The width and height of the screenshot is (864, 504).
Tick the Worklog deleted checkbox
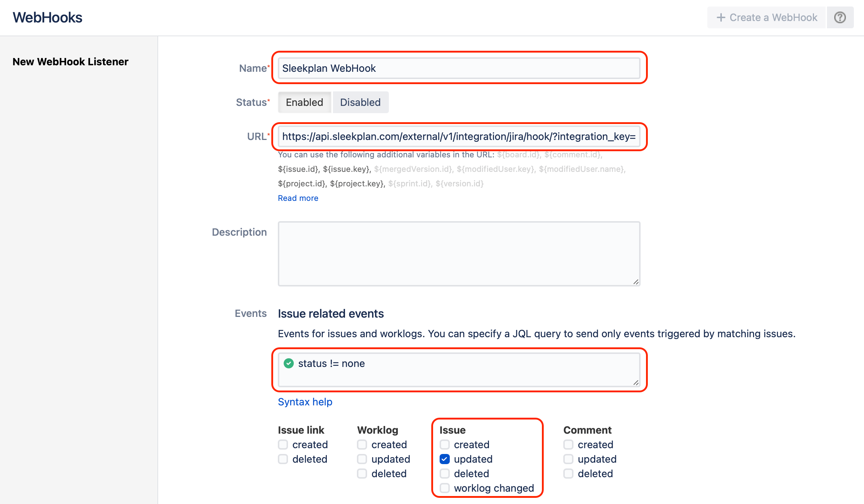tap(362, 474)
